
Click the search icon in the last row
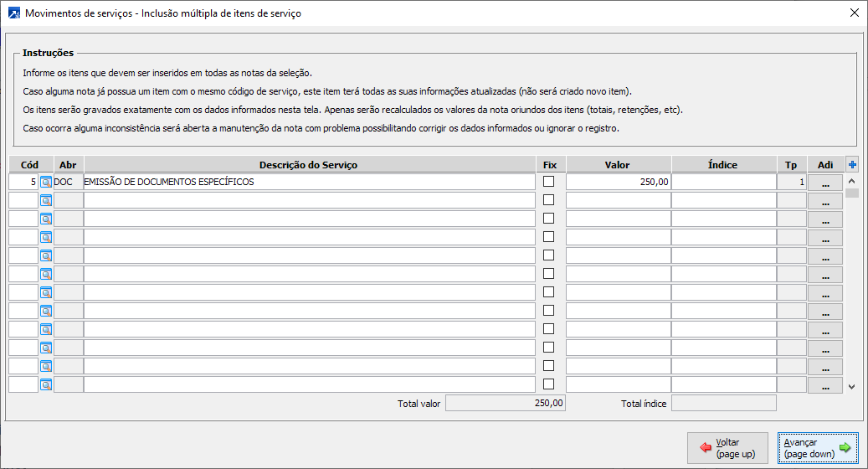point(46,384)
